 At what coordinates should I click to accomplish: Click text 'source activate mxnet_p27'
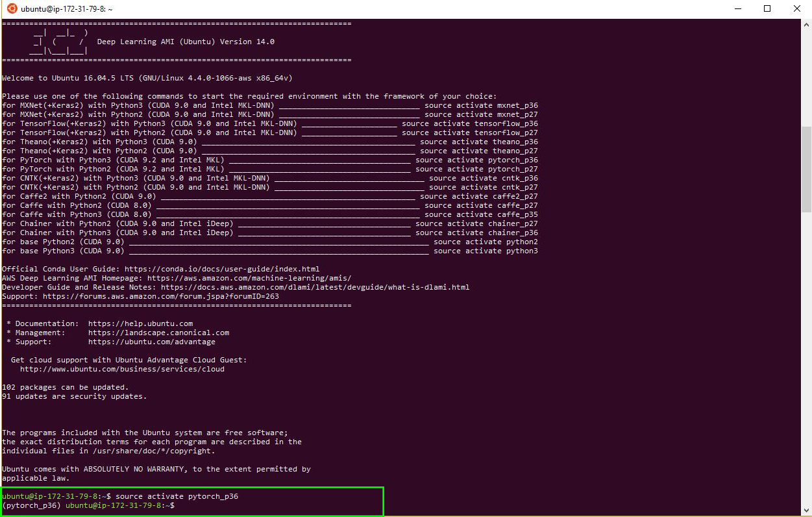pos(481,114)
